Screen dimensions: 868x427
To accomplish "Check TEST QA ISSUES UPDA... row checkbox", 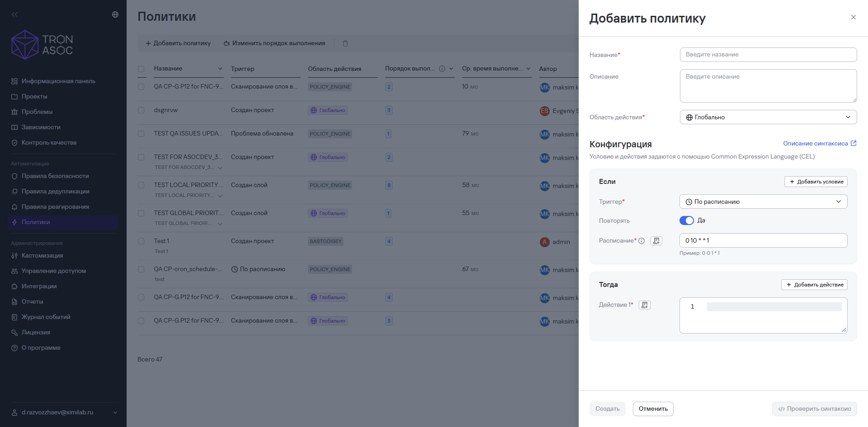I will point(141,134).
